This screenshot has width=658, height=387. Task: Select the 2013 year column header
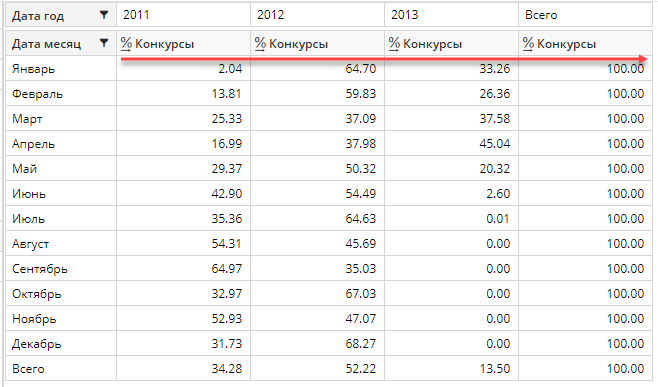[x=452, y=15]
